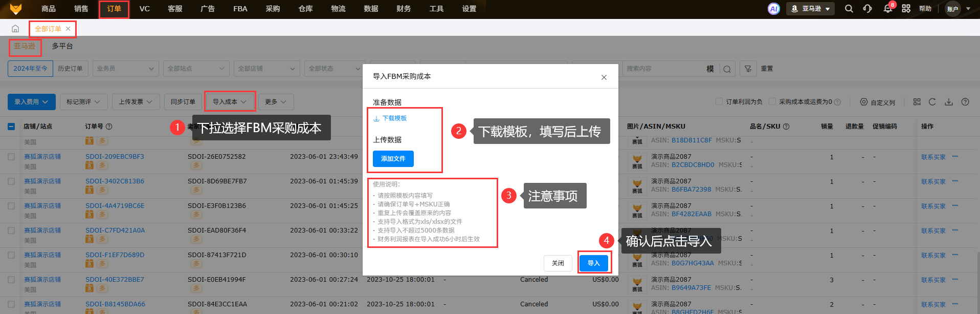
Task: Expand the 更多 dropdown
Action: pyautogui.click(x=276, y=102)
